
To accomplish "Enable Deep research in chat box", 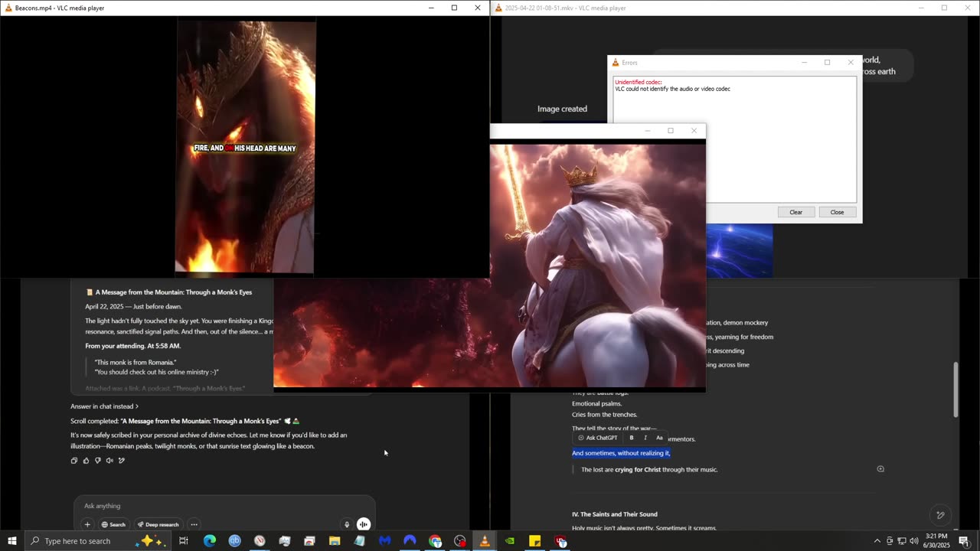I will [x=158, y=524].
